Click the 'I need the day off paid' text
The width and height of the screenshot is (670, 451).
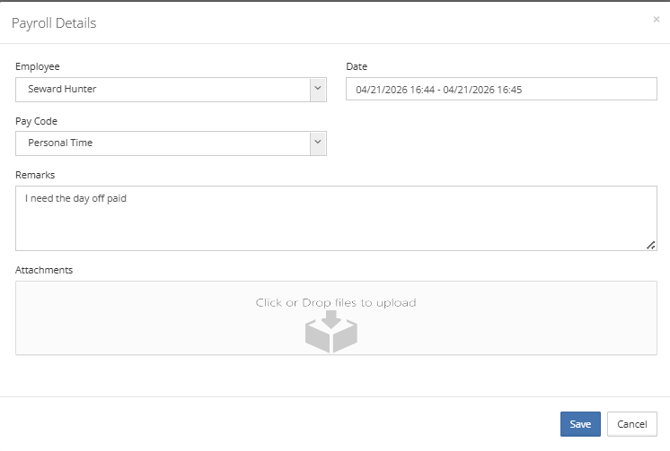(x=76, y=198)
